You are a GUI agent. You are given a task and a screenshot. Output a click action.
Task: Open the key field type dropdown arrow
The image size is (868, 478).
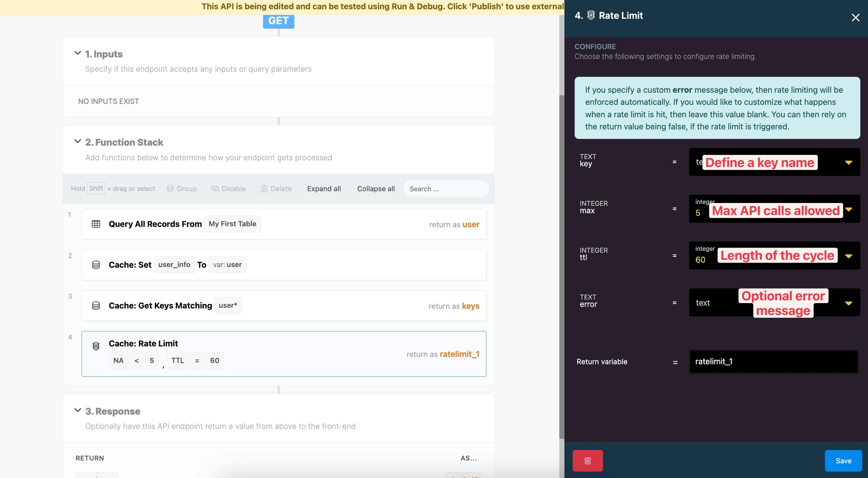tap(848, 162)
